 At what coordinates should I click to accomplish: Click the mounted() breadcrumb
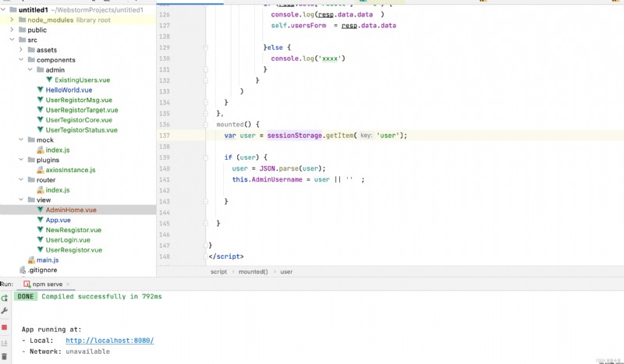(x=253, y=272)
